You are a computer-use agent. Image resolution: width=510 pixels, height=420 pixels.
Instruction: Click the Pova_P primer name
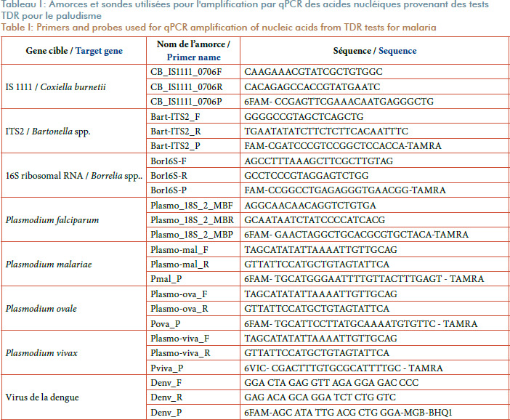coord(165,323)
